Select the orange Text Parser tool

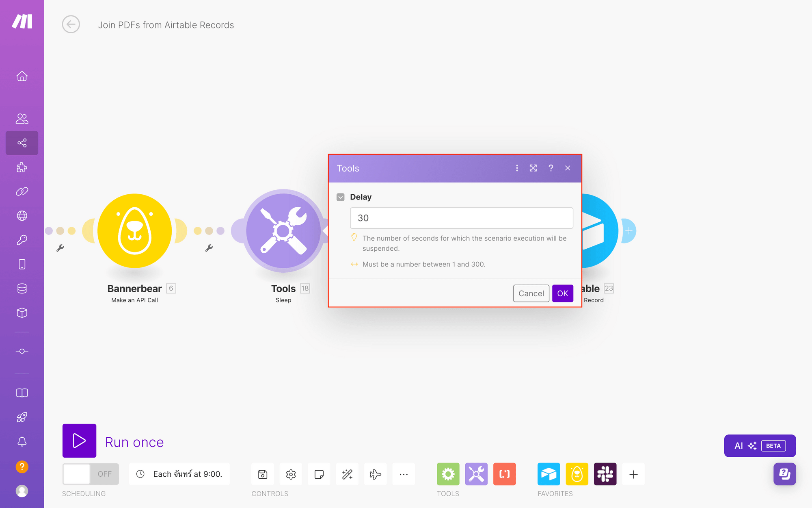[x=504, y=474]
